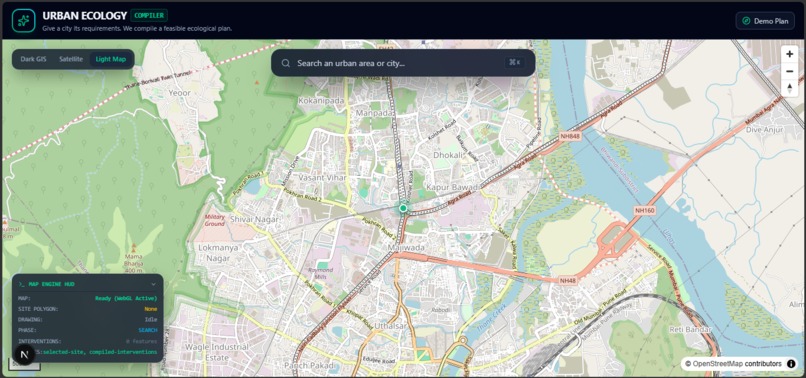
Task: Toggle the attribution info icon
Action: click(x=791, y=364)
